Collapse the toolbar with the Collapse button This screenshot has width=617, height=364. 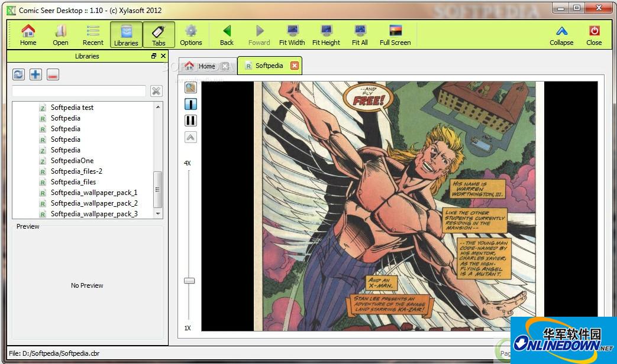point(561,35)
